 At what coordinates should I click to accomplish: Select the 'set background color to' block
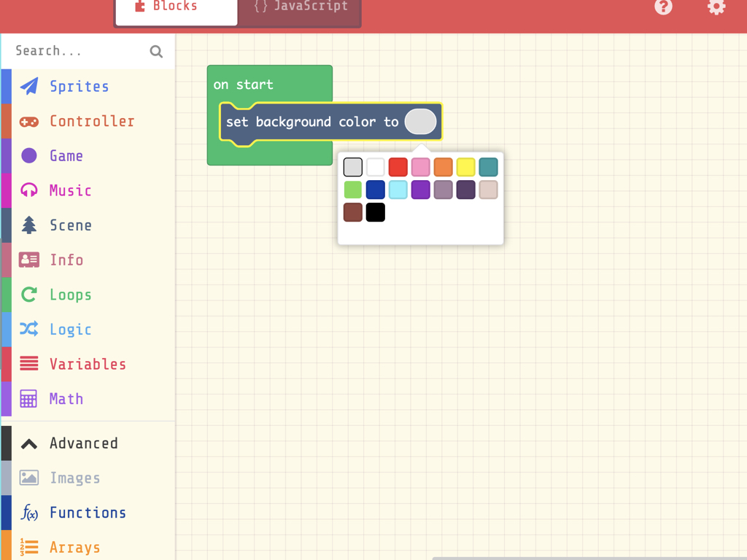pyautogui.click(x=312, y=122)
